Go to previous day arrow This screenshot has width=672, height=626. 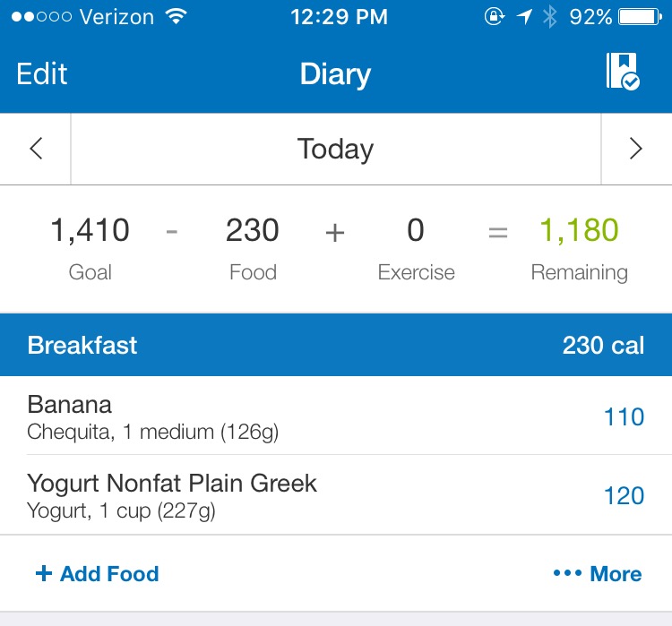tap(36, 149)
